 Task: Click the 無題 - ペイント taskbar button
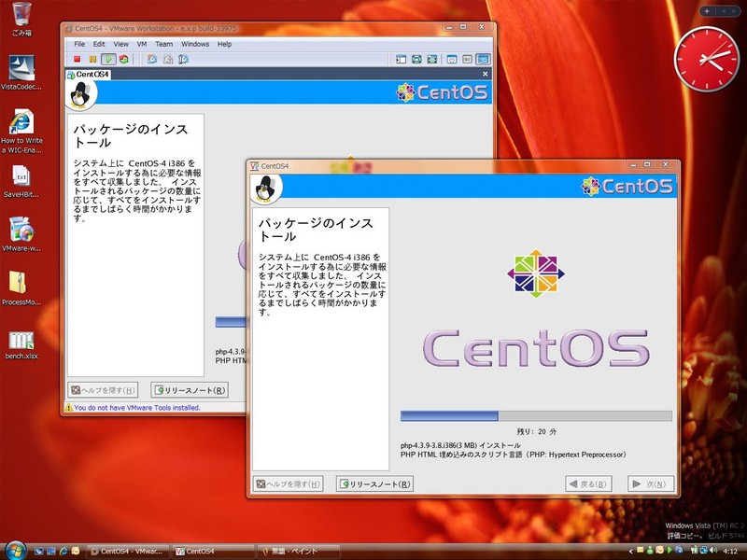298,551
